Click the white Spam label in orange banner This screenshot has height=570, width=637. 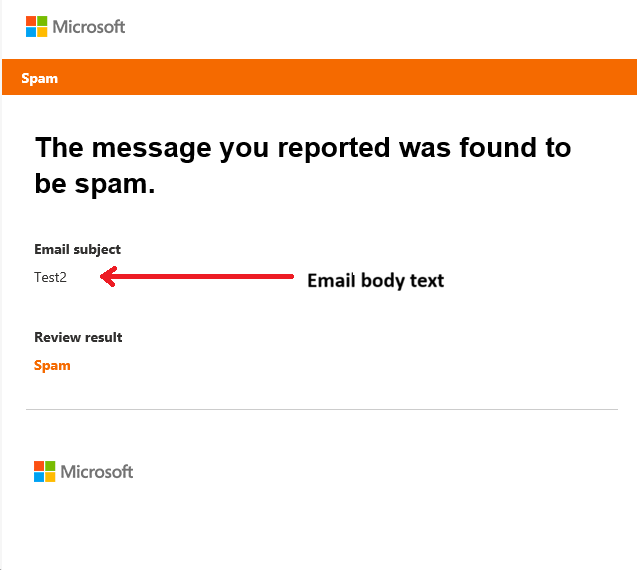click(40, 78)
